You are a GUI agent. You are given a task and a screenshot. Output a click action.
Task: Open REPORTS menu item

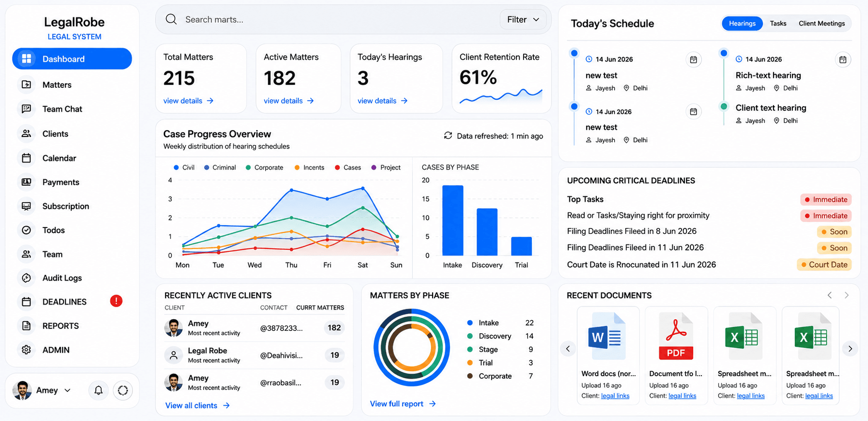pos(72,326)
